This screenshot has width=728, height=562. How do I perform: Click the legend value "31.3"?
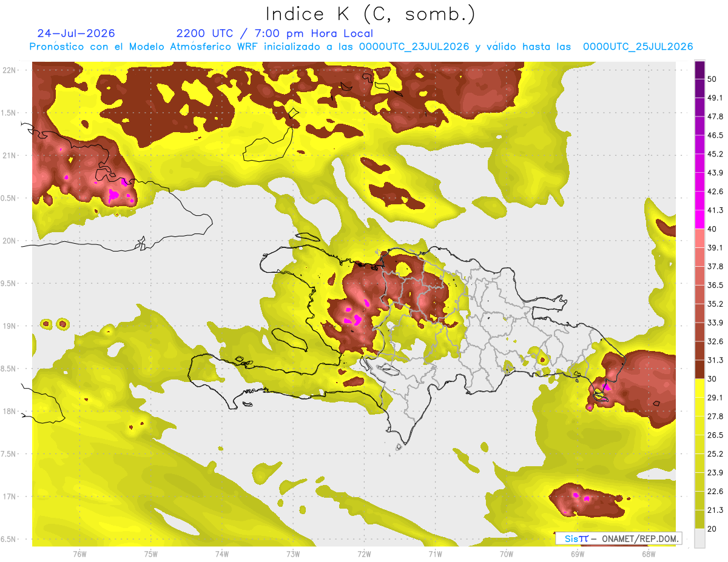716,360
